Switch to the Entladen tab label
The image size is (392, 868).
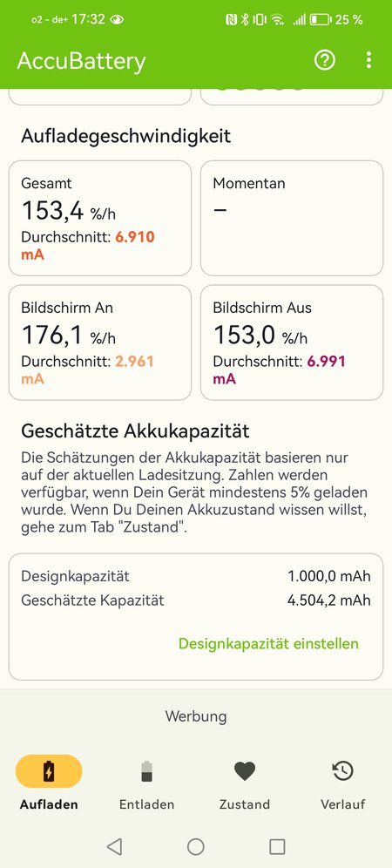click(x=146, y=804)
